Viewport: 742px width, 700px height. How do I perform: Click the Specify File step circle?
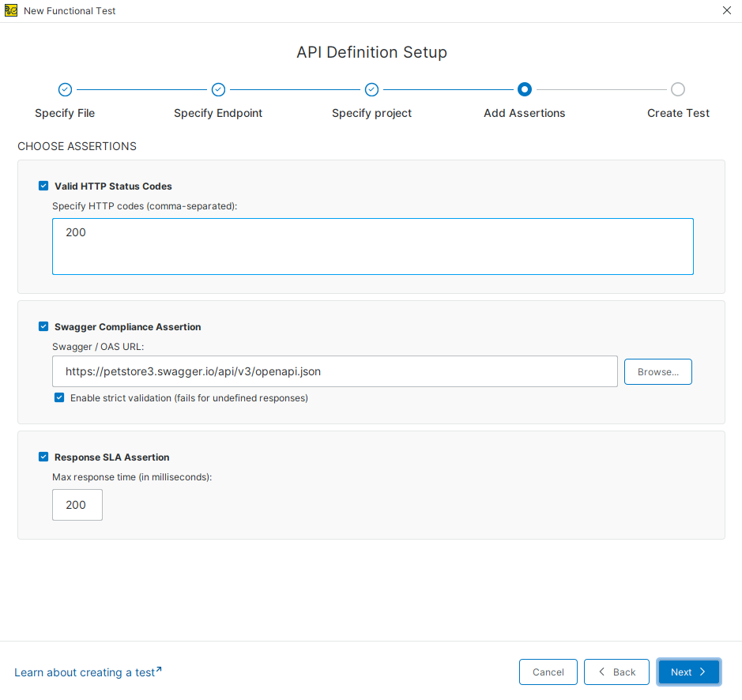65,89
